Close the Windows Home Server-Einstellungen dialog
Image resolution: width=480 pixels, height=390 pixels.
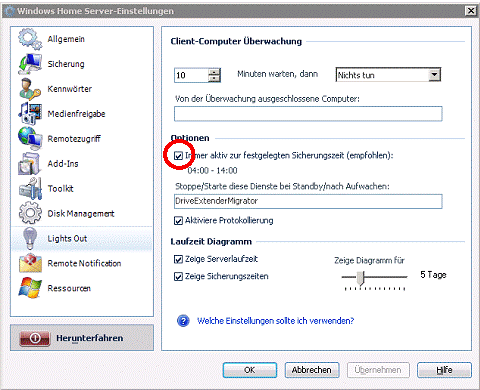point(471,11)
